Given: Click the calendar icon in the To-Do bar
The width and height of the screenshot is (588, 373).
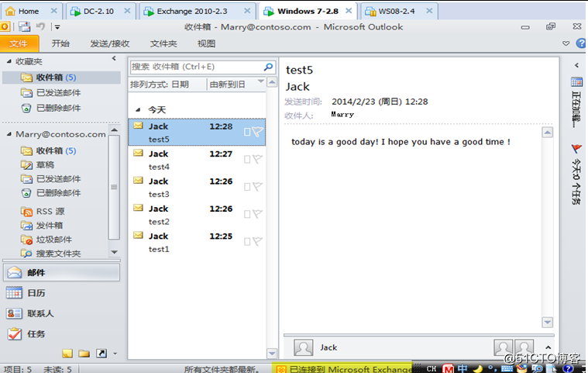Looking at the screenshot, I should 576,81.
